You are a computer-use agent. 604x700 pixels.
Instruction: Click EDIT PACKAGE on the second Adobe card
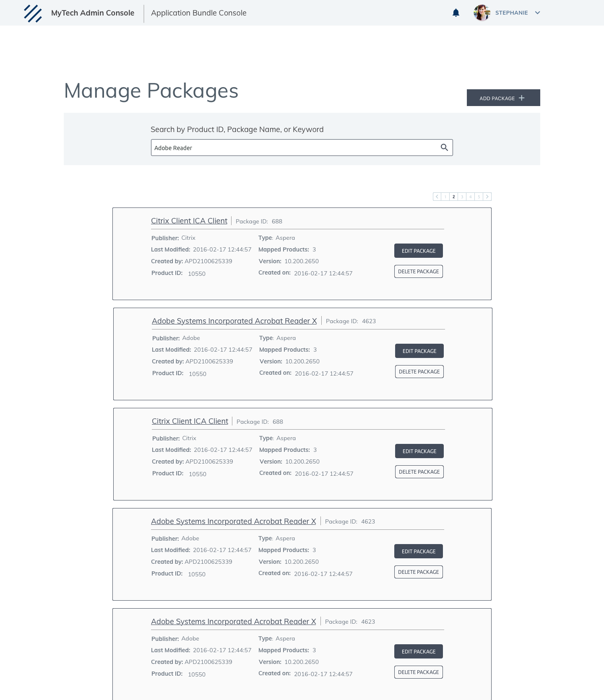click(x=419, y=551)
